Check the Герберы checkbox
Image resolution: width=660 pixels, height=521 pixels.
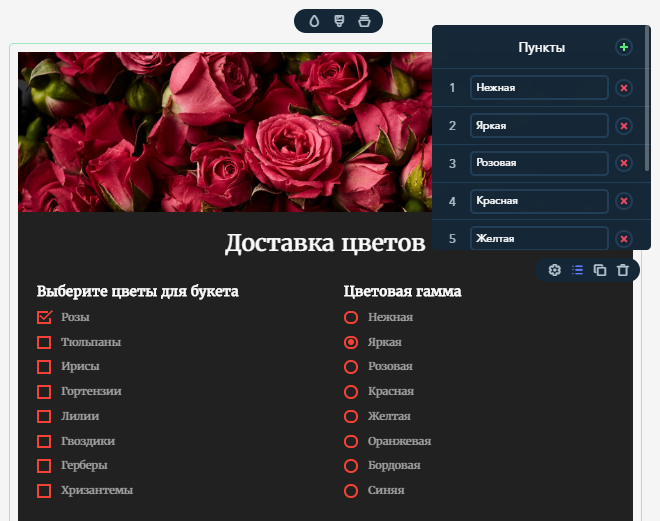click(x=44, y=466)
